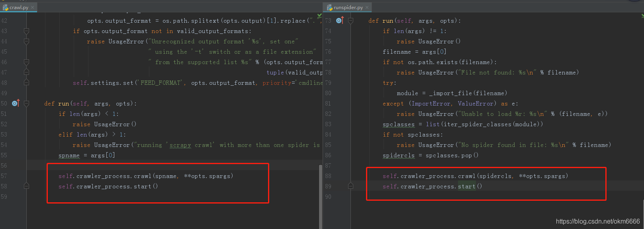The height and width of the screenshot is (229, 644).
Task: Click line number 50 in crawl.py gutter
Action: [x=4, y=104]
